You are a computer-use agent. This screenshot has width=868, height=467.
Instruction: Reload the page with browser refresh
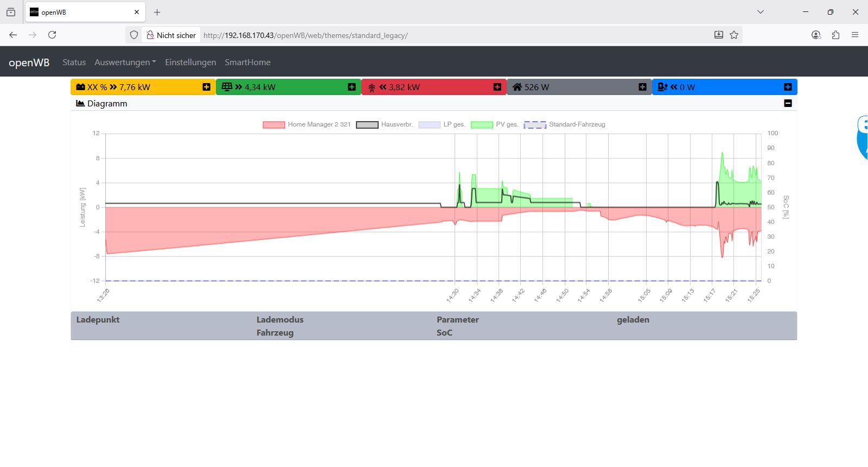click(52, 35)
